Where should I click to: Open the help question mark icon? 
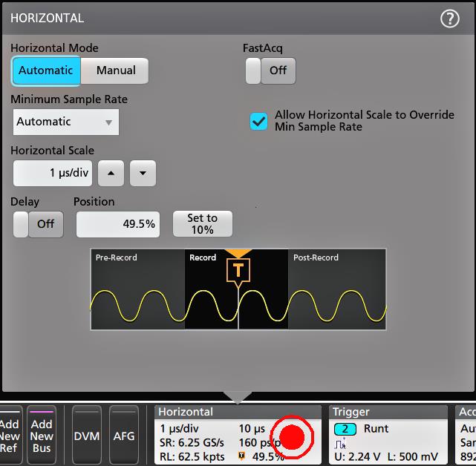pyautogui.click(x=450, y=19)
